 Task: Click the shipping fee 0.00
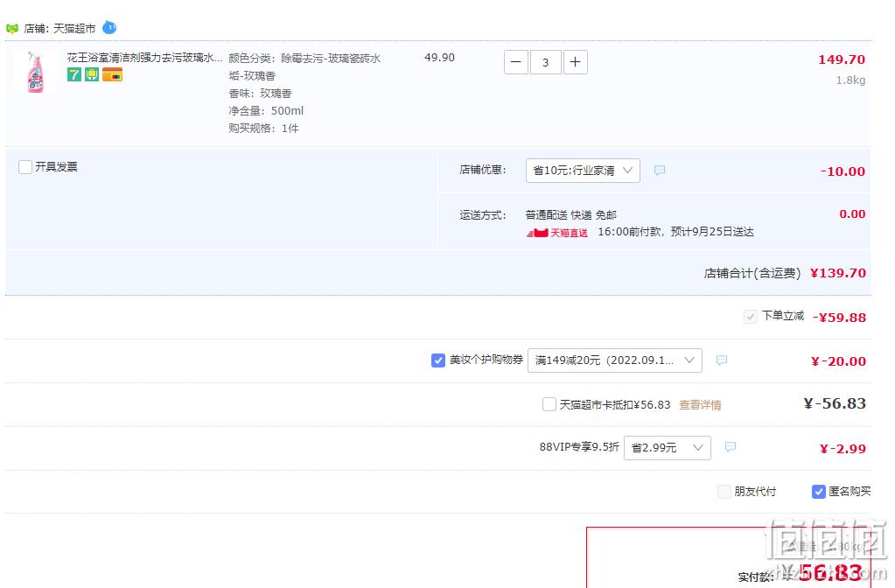click(852, 214)
